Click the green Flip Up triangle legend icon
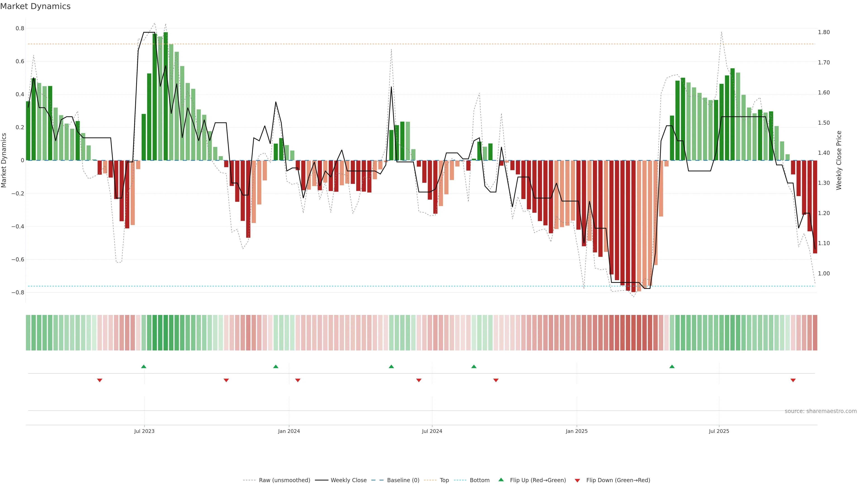The image size is (868, 488). (x=501, y=480)
